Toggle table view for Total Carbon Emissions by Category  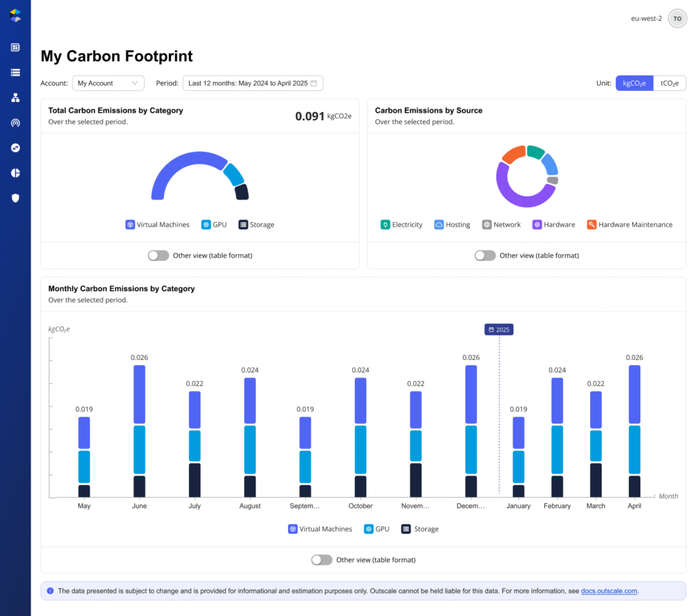click(x=158, y=255)
